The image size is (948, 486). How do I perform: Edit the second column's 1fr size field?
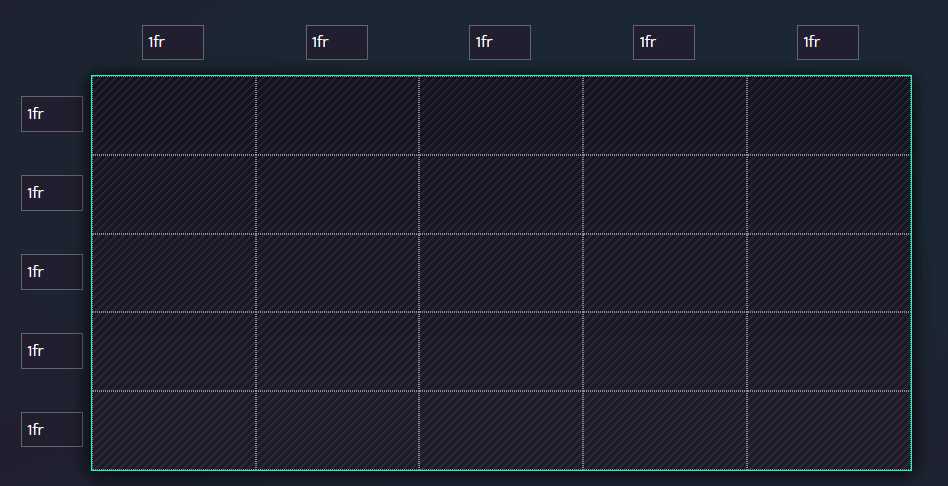click(337, 42)
